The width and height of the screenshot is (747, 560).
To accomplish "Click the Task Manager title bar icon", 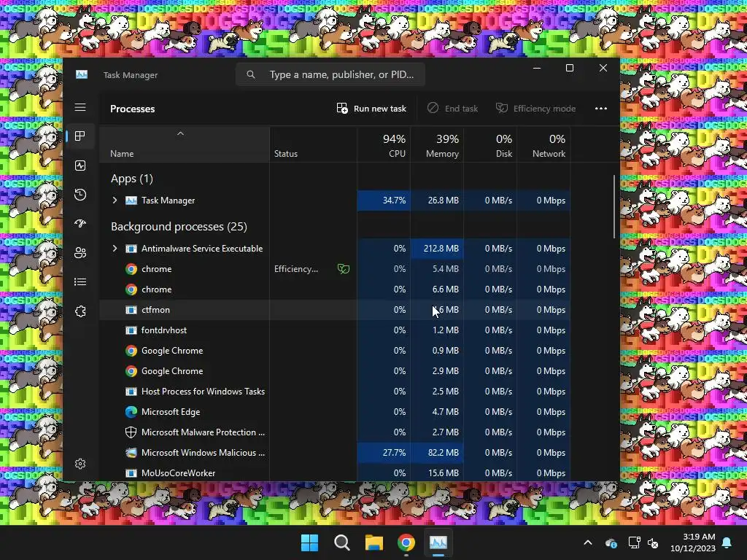I will 82,75.
